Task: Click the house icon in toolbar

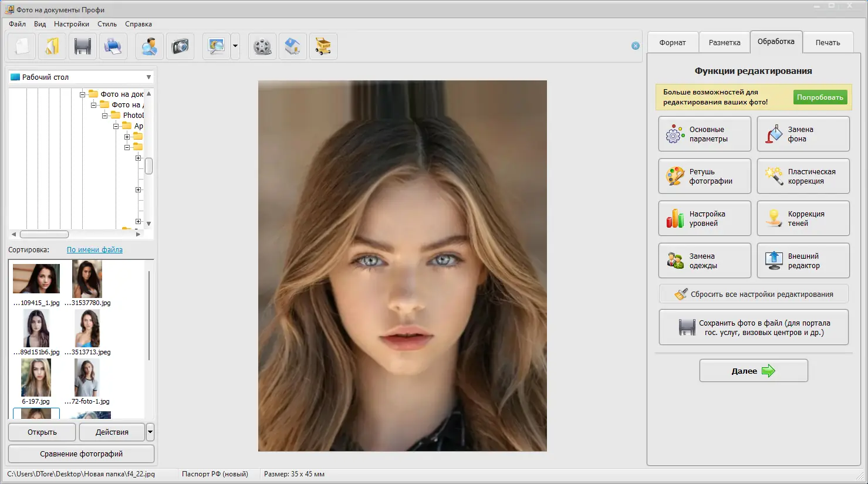Action: 293,46
